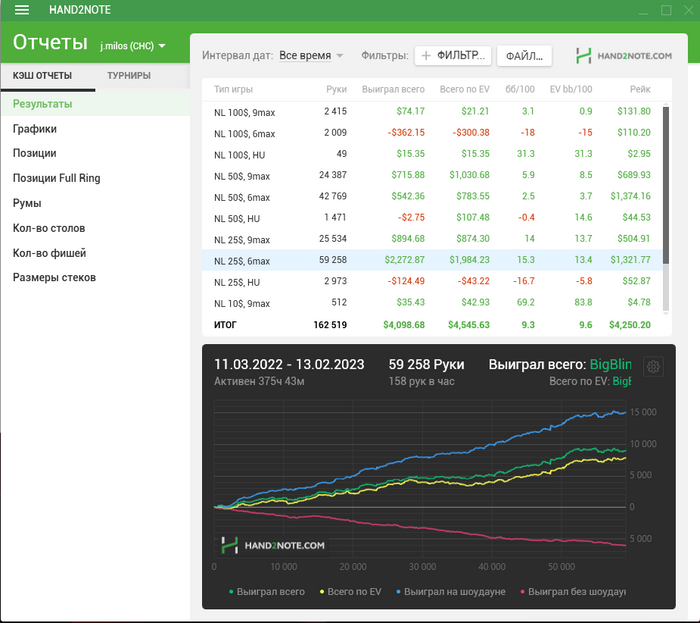Select the NL 25$, HU row
The width and height of the screenshot is (700, 623).
coord(432,281)
